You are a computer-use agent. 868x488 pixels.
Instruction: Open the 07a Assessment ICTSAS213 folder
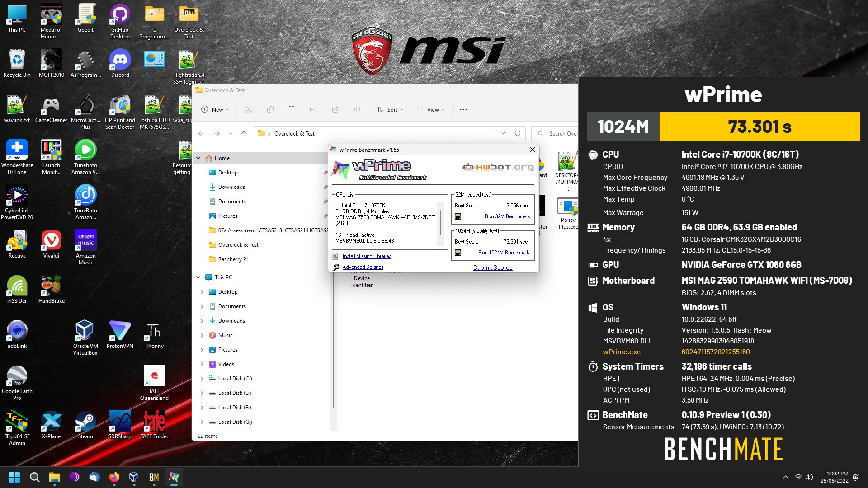click(268, 230)
